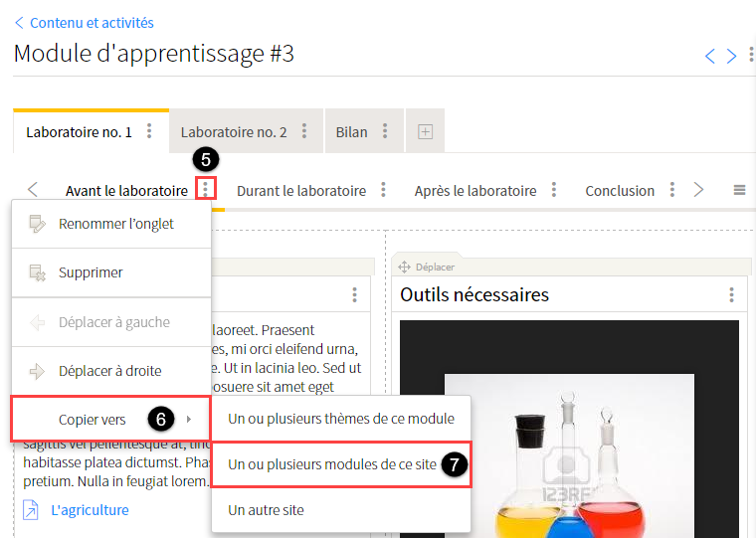The width and height of the screenshot is (756, 538).
Task: Open the sub-tab list hamburger menu
Action: 740,190
